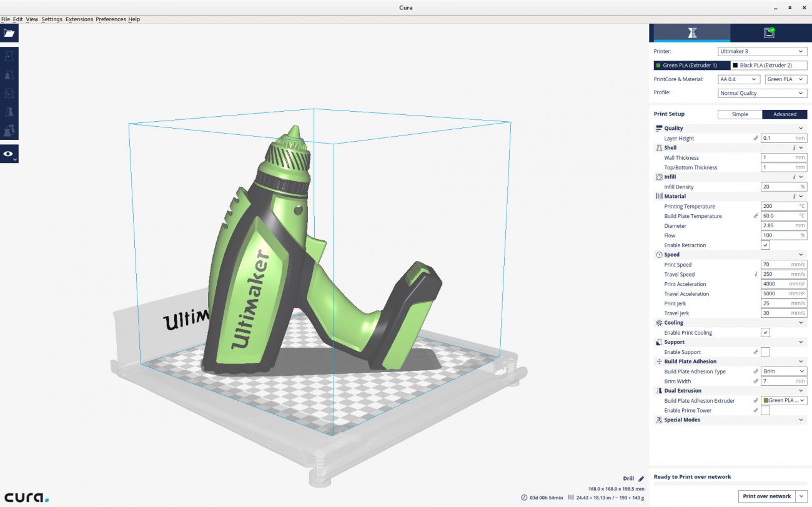Screen dimensions: 812x507
Task: Open the File menu
Action: click(6, 19)
